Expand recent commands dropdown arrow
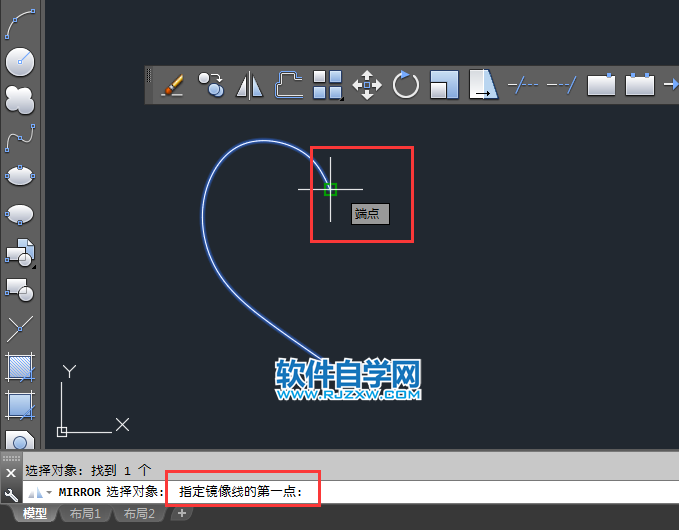Image resolution: width=679 pixels, height=530 pixels. (49, 492)
